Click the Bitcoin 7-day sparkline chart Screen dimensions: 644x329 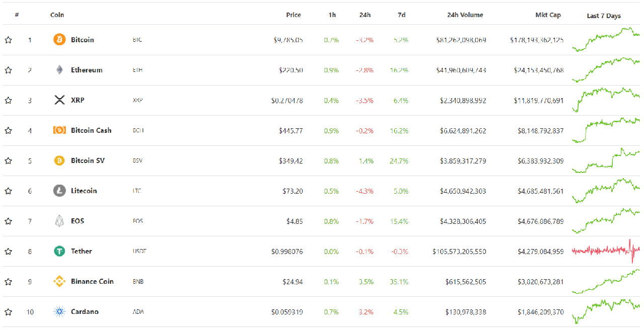tap(606, 39)
